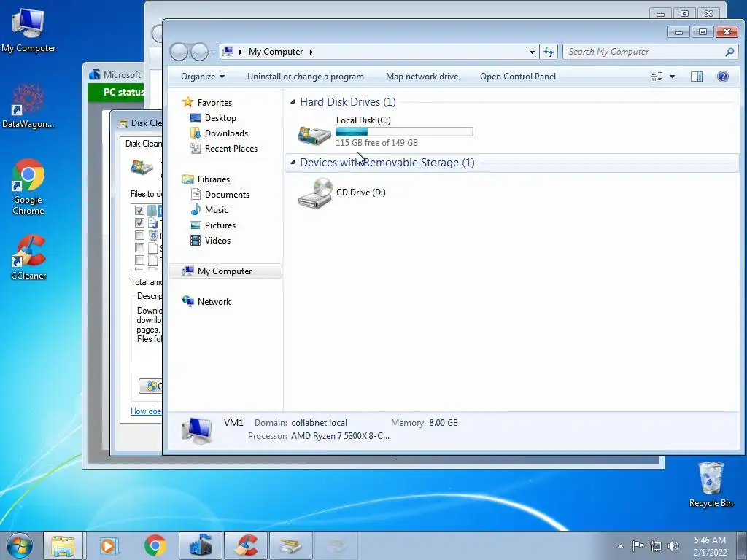Collapse Devices with Removable Storage group
The width and height of the screenshot is (747, 560).
[x=293, y=163]
